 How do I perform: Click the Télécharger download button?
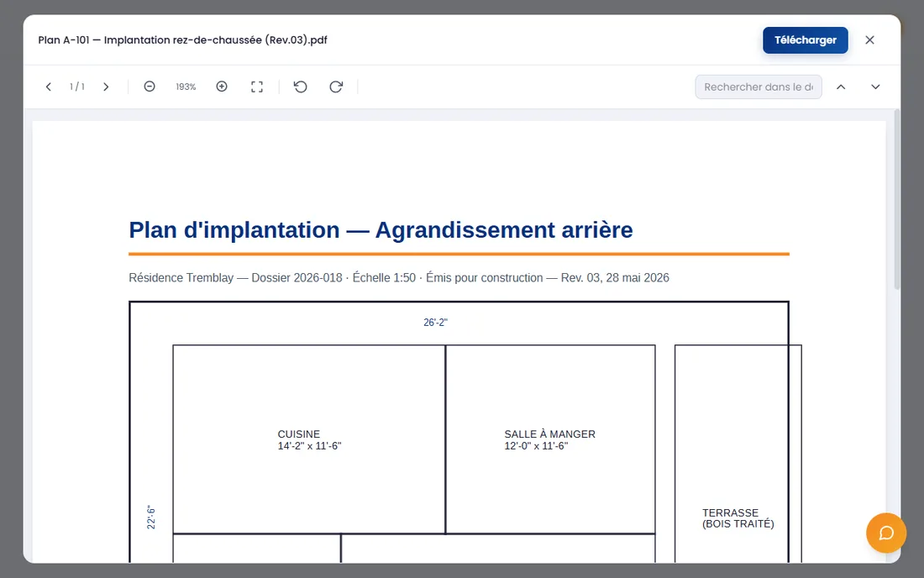(x=805, y=40)
